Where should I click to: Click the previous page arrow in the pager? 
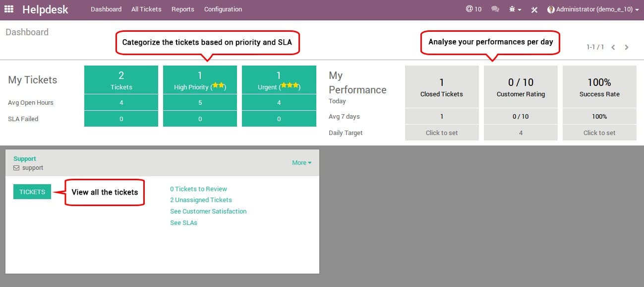[613, 47]
